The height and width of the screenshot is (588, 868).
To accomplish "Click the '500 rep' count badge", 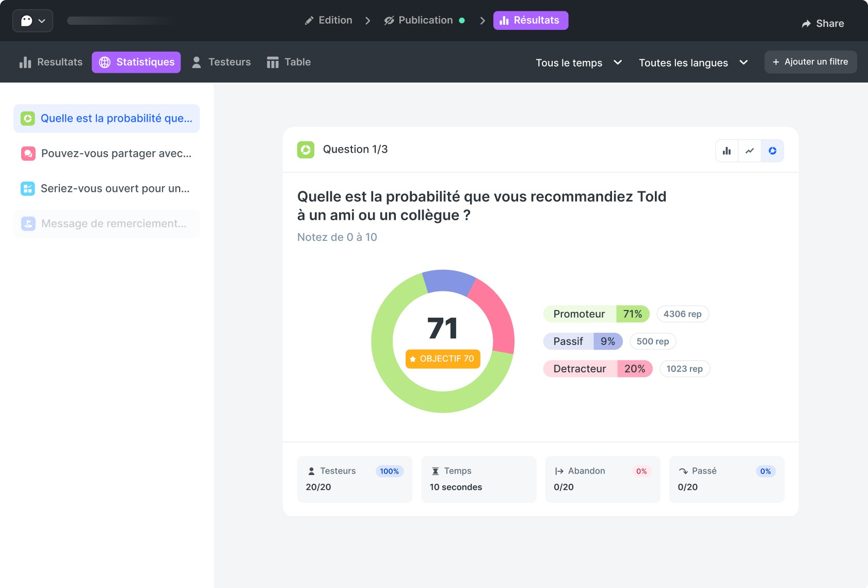I will pos(653,341).
